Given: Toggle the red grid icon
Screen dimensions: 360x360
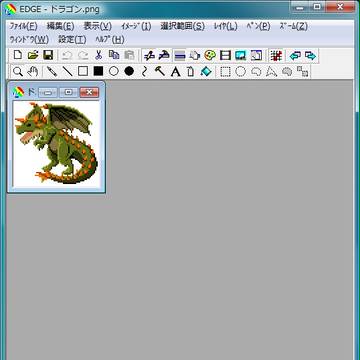Looking at the screenshot, I should point(276,55).
